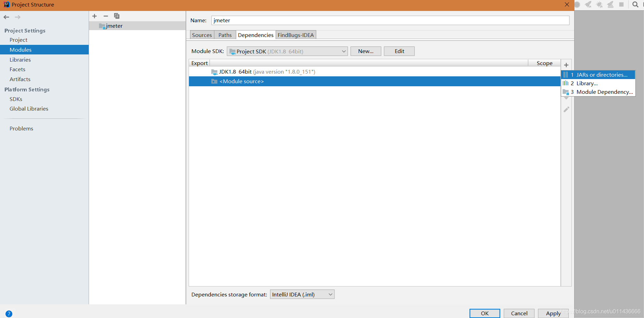The image size is (644, 318).
Task: Close the Project Structure dialog
Action: (x=567, y=4)
